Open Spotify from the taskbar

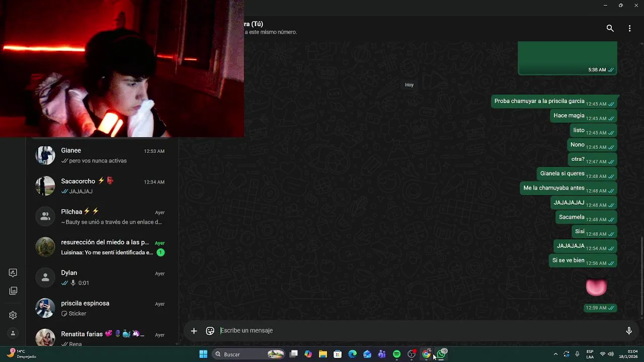396,354
